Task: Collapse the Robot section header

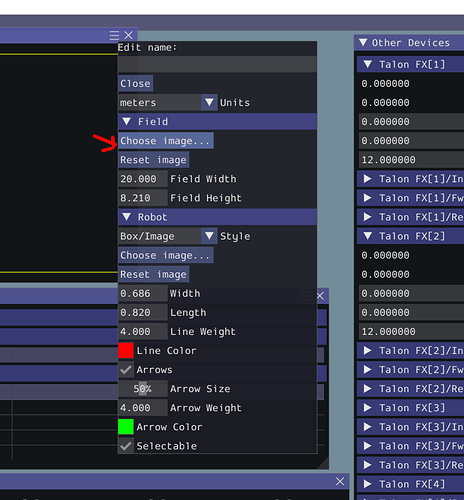Action: tap(217, 217)
